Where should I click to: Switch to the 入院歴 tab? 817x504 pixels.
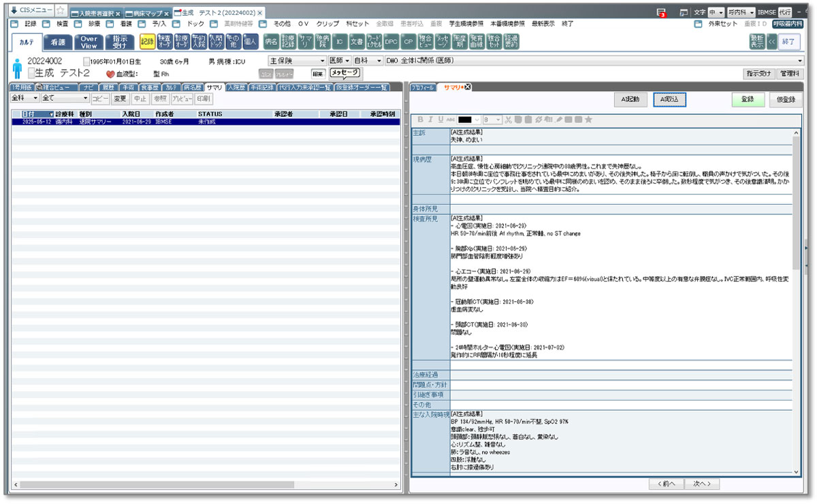pyautogui.click(x=236, y=87)
